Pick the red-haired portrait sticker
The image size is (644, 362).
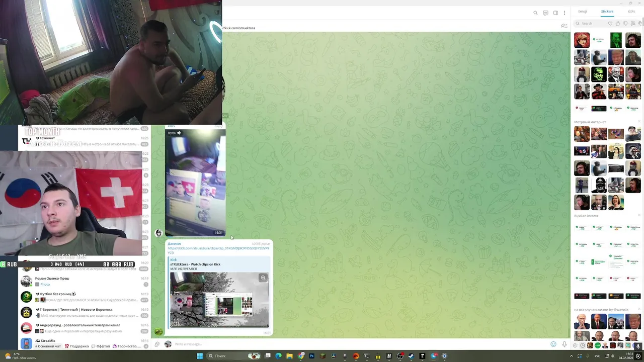click(582, 40)
